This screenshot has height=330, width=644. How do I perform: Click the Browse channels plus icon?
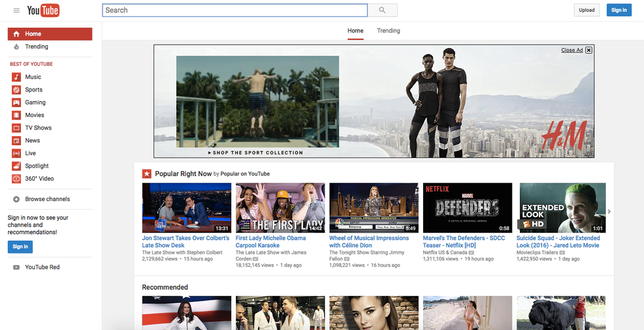16,199
